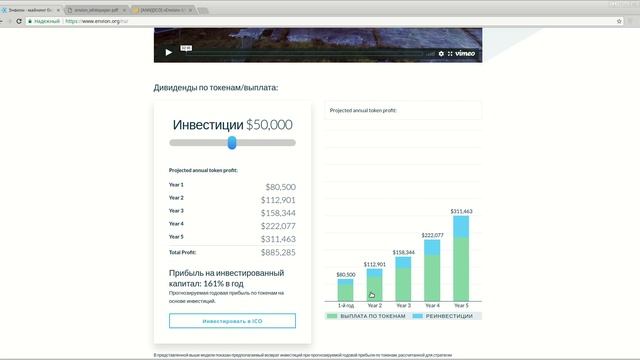The width and height of the screenshot is (640, 360).
Task: Click the secure lock icon
Action: click(30, 21)
